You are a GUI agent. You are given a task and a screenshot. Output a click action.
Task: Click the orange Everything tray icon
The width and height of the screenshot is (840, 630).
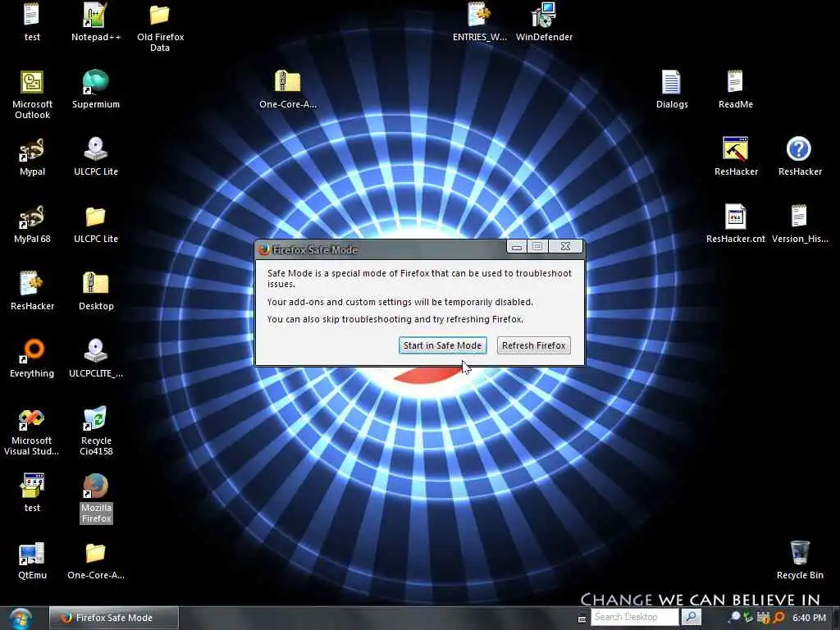778,617
